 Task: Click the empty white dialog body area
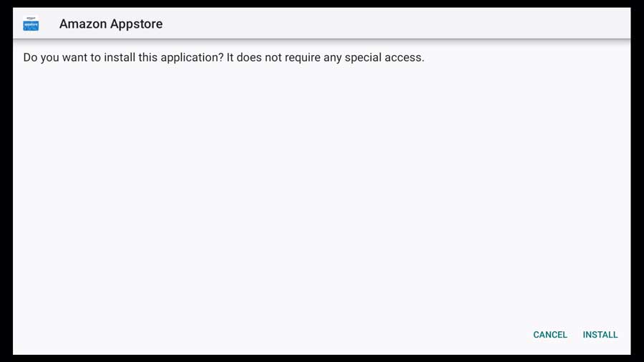pyautogui.click(x=321, y=193)
